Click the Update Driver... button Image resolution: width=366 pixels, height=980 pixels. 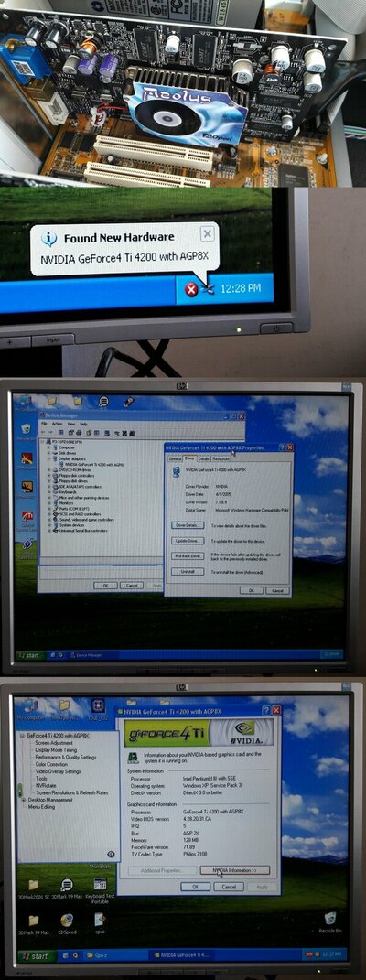(x=188, y=540)
